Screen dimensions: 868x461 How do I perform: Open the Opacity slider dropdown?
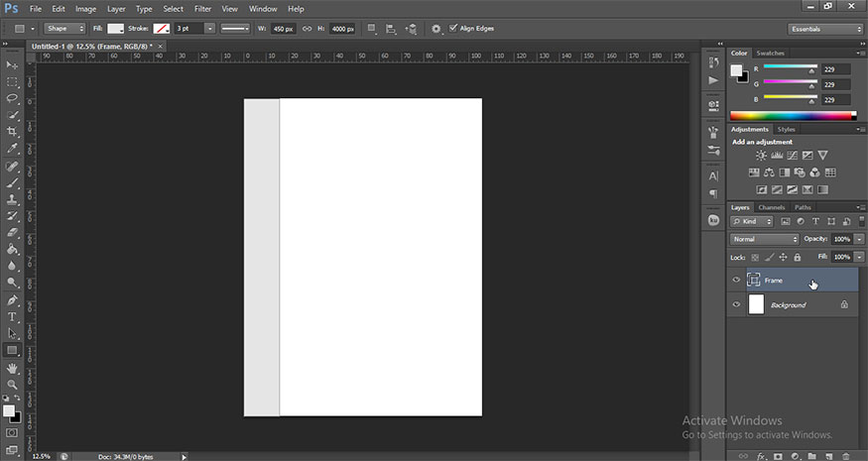(859, 239)
